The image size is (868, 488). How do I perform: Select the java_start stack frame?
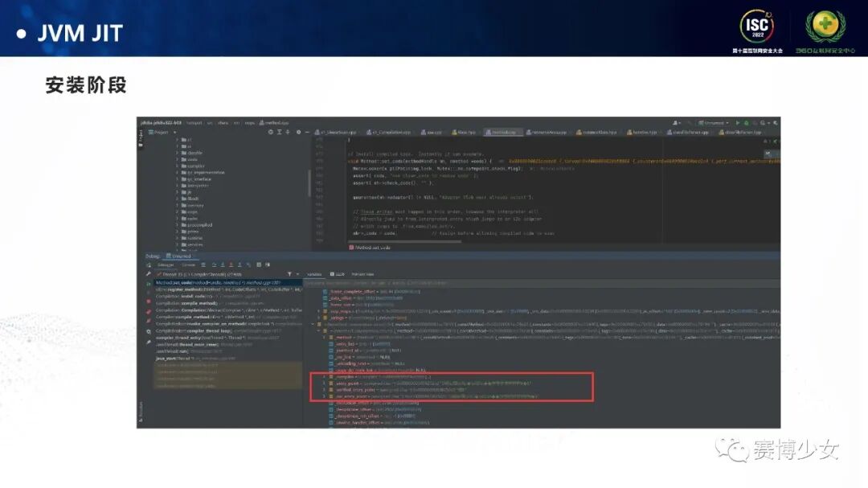pyautogui.click(x=228, y=359)
